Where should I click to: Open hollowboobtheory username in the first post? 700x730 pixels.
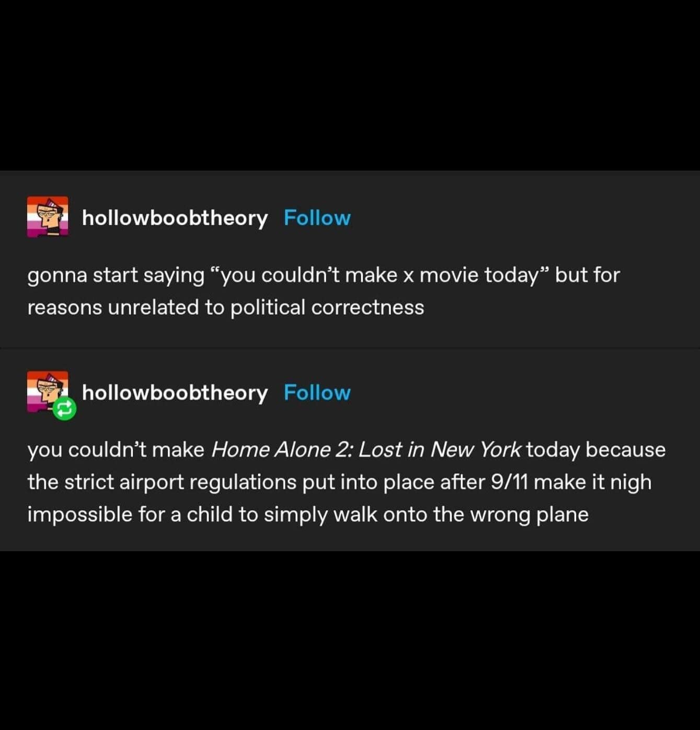click(x=175, y=218)
